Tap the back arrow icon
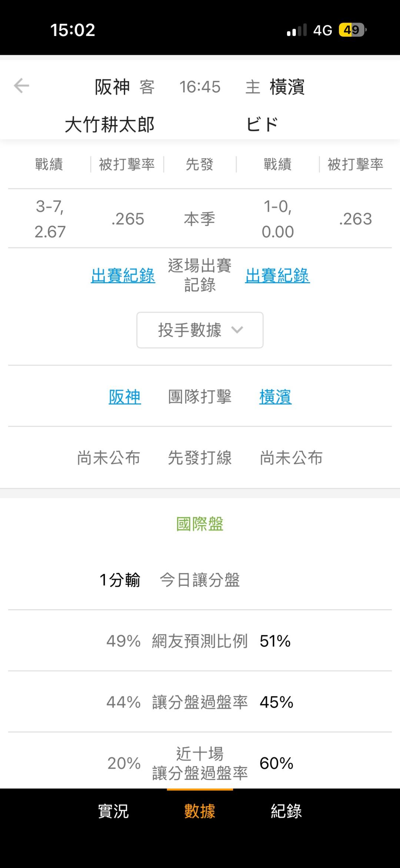400x868 pixels. tap(21, 86)
